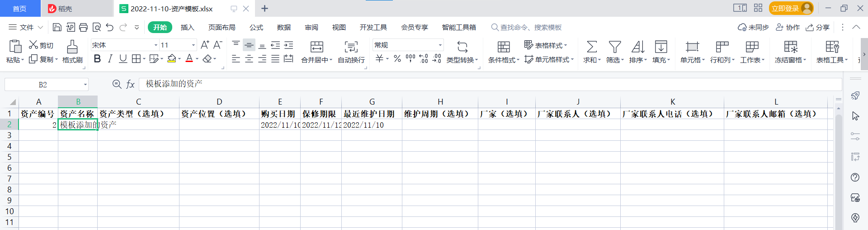This screenshot has width=868, height=230.
Task: Toggle Underline formatting
Action: click(x=123, y=59)
